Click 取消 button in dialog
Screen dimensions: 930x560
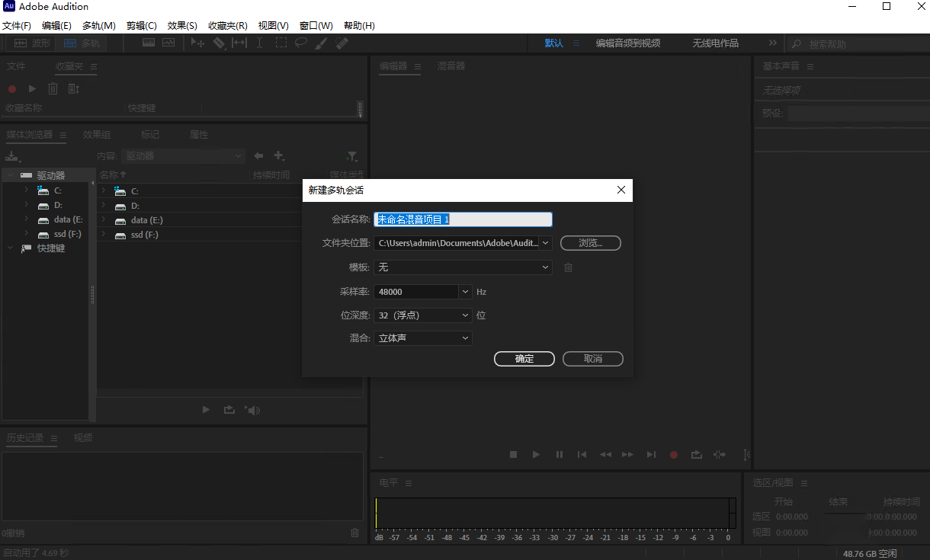593,359
